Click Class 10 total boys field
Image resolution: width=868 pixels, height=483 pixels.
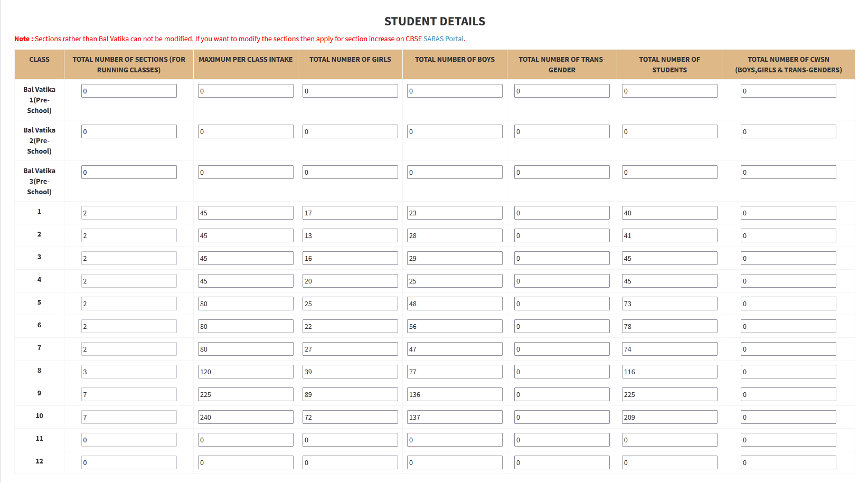455,417
